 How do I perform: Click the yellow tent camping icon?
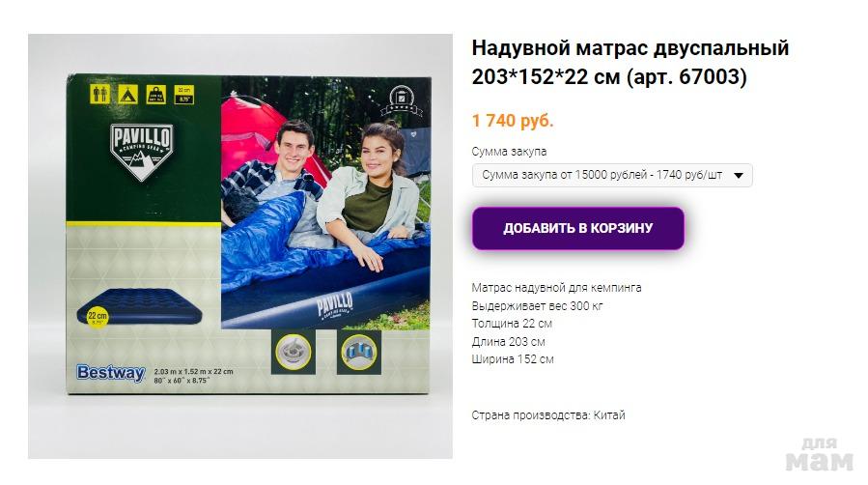tap(127, 94)
